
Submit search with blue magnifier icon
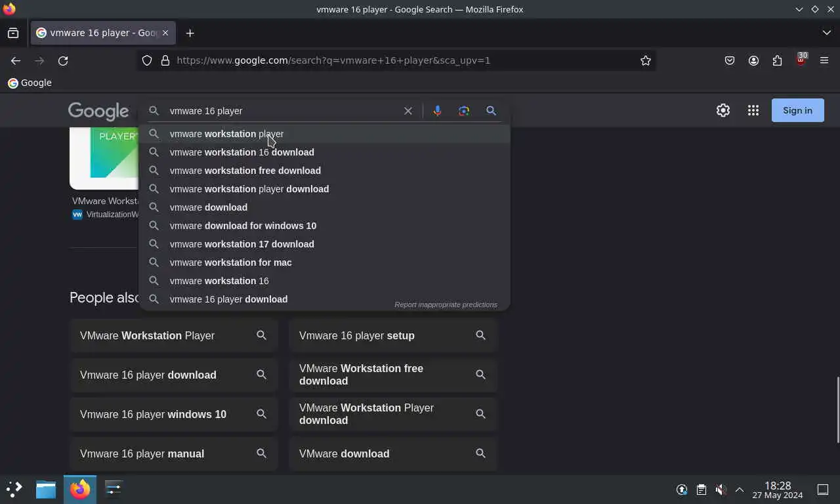click(491, 111)
